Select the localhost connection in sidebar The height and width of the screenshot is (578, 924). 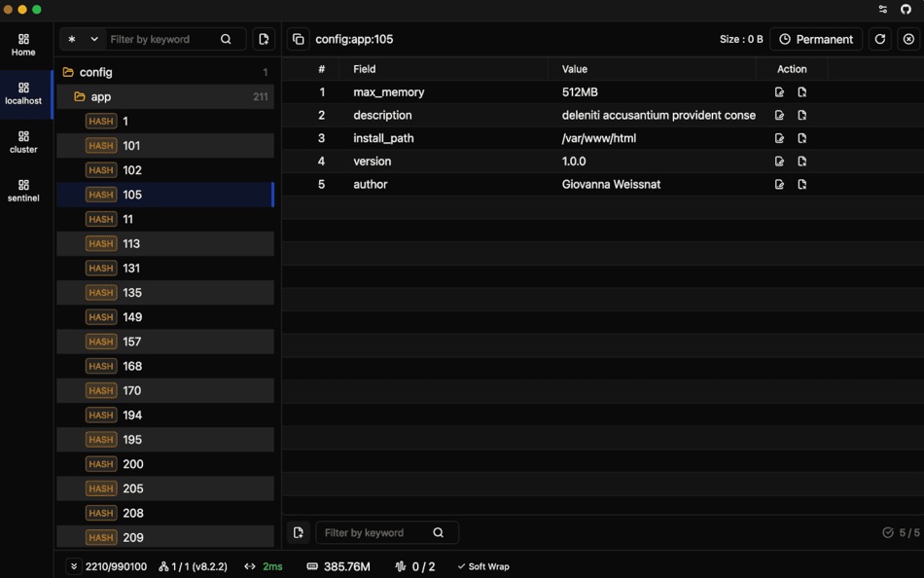(x=23, y=93)
